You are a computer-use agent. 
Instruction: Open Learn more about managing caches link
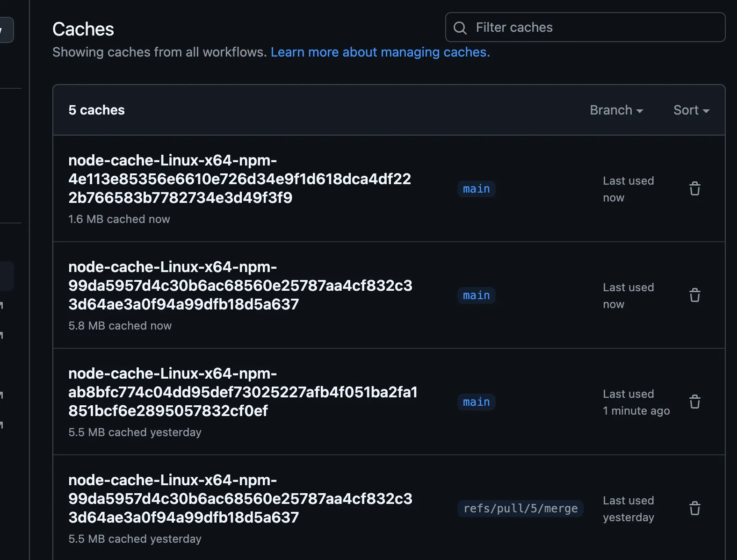[x=380, y=52]
